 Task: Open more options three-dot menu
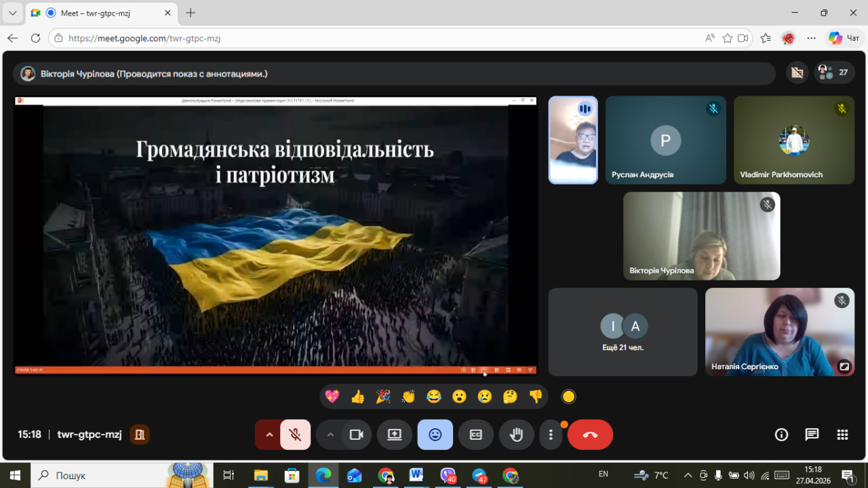[551, 435]
